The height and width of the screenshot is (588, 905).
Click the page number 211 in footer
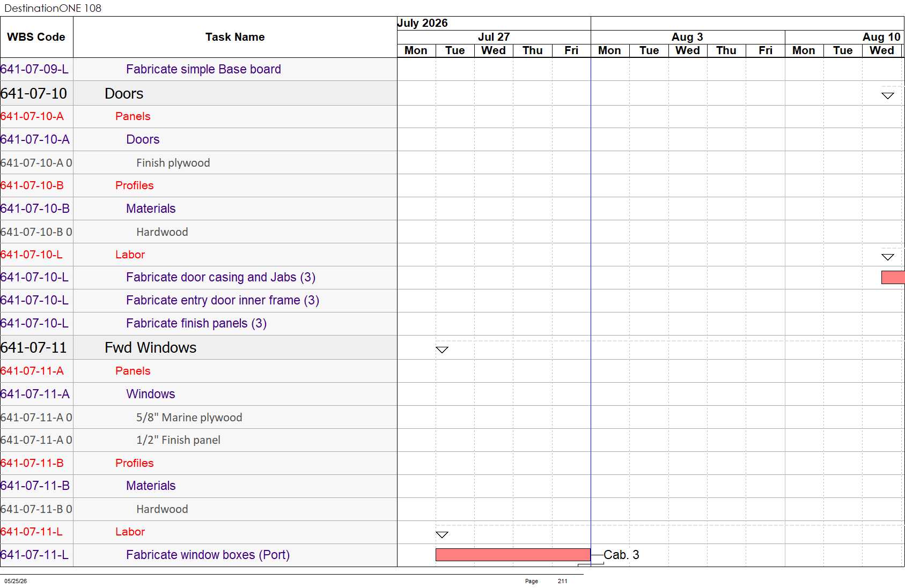tap(562, 581)
